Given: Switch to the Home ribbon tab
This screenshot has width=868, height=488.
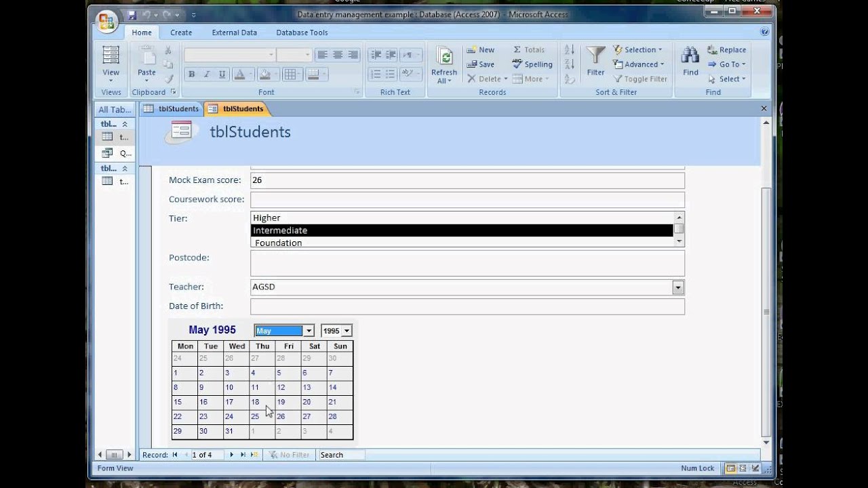Looking at the screenshot, I should [x=142, y=33].
